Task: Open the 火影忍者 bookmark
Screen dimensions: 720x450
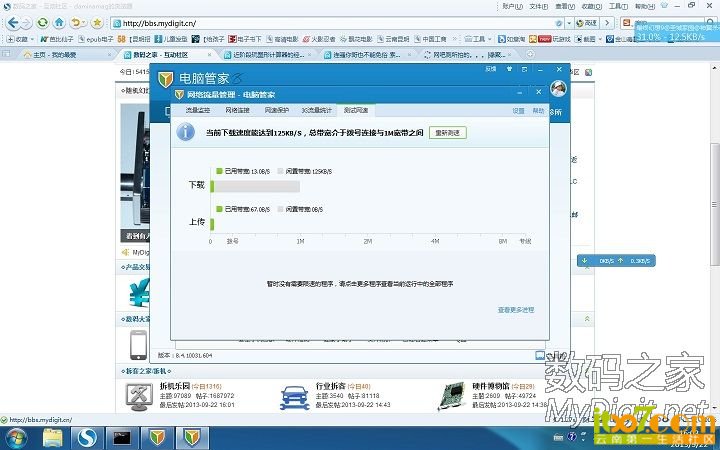Action: coord(319,39)
